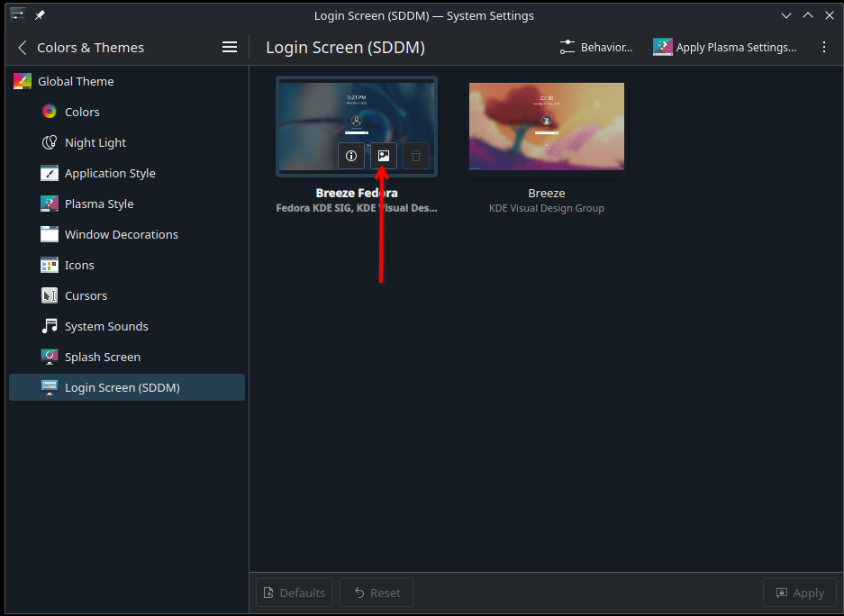Go back from Colors & Themes
Image resolution: width=844 pixels, height=616 pixels.
23,48
